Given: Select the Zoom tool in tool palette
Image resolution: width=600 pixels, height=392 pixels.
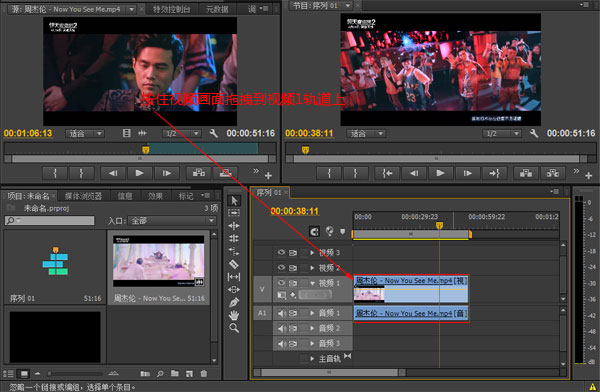Looking at the screenshot, I should 234,328.
